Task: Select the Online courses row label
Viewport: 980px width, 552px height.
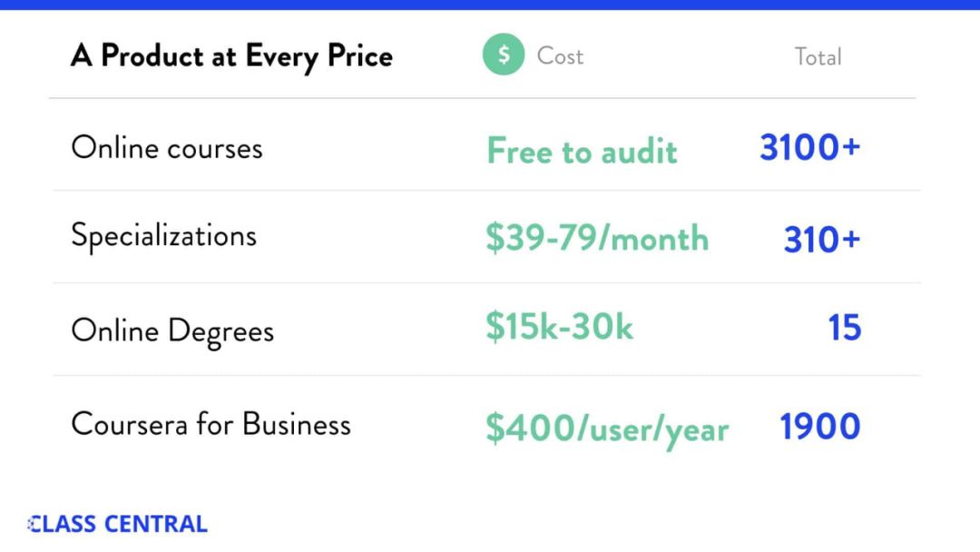Action: pyautogui.click(x=167, y=147)
